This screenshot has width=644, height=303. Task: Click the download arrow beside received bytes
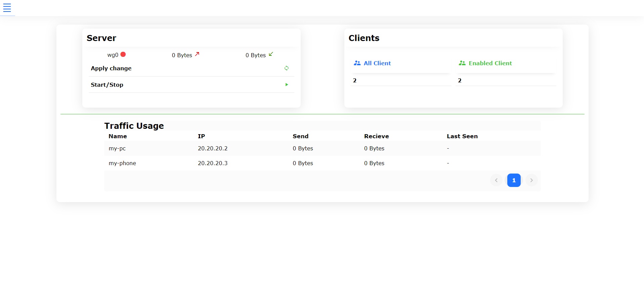(x=271, y=54)
